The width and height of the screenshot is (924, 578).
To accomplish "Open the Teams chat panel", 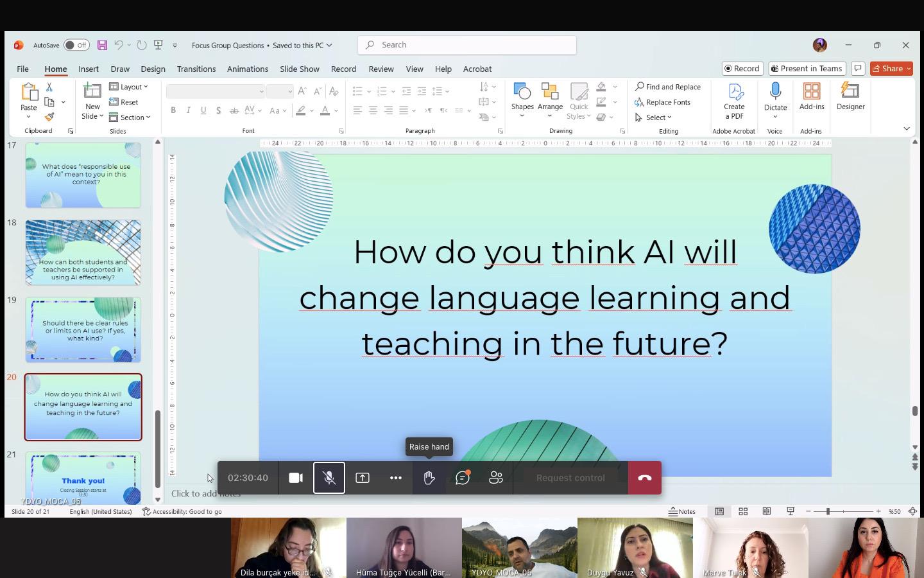I will click(463, 478).
